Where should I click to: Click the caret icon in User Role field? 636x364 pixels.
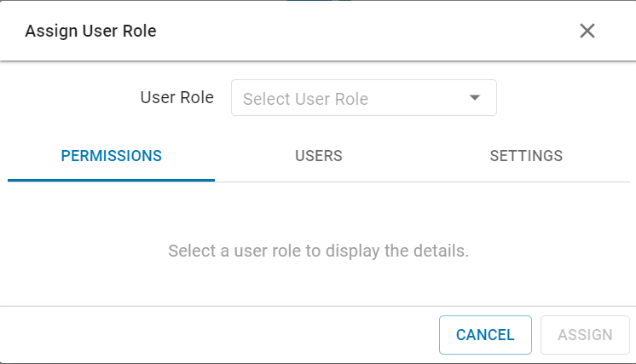[475, 98]
